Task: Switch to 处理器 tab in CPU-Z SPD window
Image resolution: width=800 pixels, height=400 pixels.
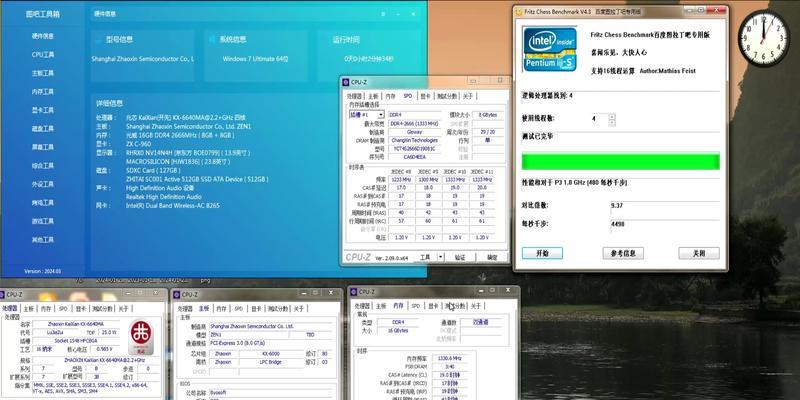Action: pos(355,96)
